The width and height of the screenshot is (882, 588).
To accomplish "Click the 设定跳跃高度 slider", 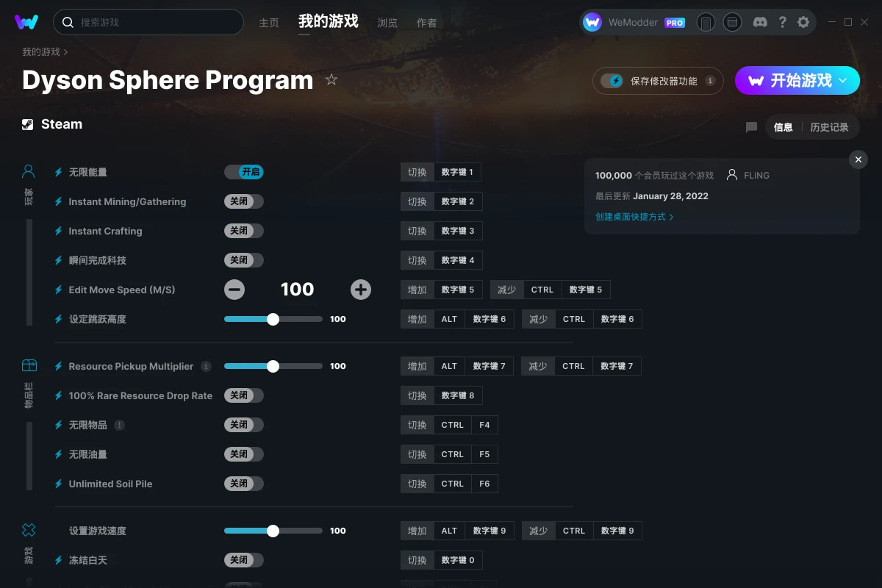I will click(273, 319).
